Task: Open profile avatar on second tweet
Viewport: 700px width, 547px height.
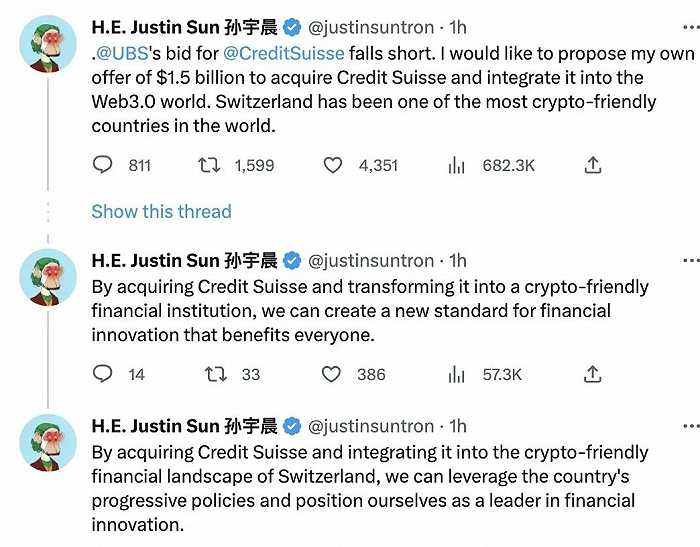Action: coord(47,277)
